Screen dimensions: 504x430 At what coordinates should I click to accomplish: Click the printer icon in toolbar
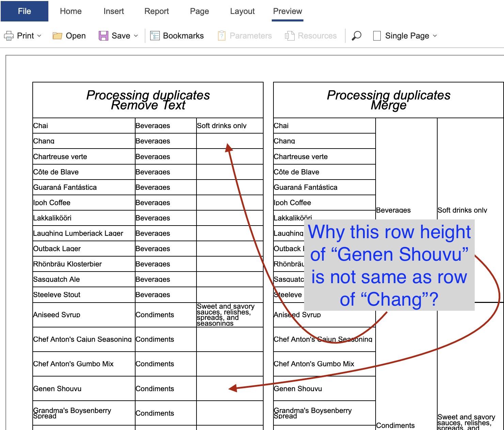click(x=9, y=36)
